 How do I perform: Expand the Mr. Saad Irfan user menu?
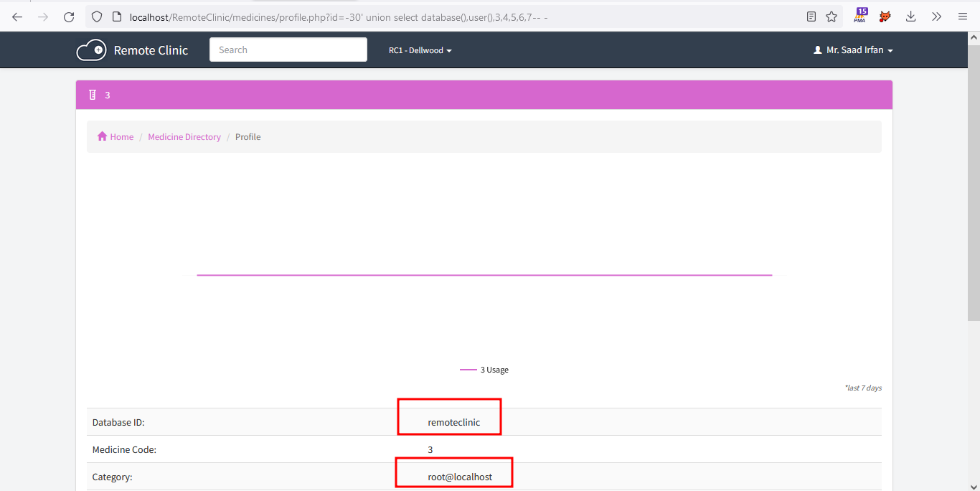pos(853,51)
